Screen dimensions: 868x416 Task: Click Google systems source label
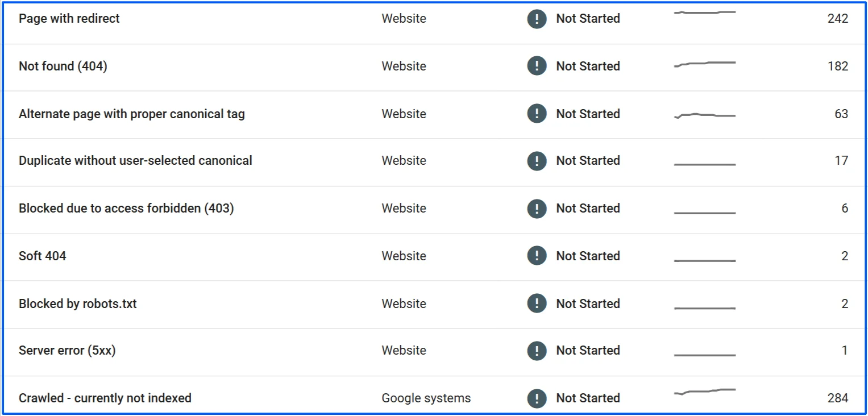pos(426,398)
